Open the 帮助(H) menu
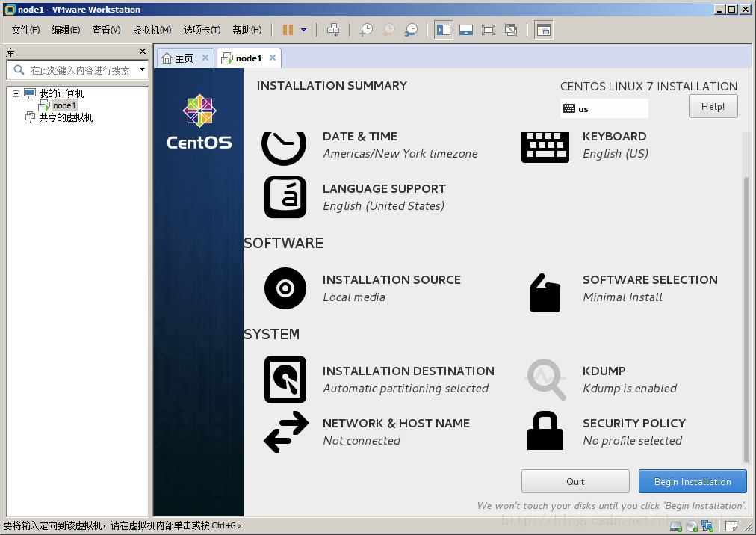The image size is (756, 535). point(247,30)
